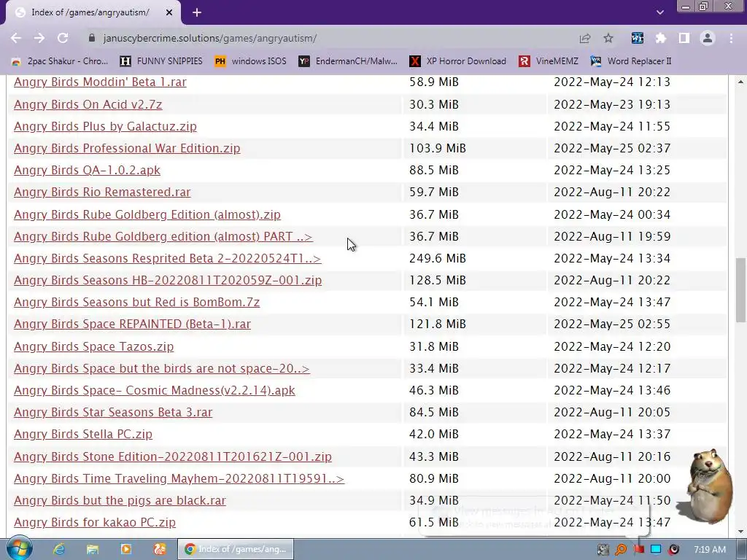
Task: Download Angry Birds for kakao PC.zip
Action: tap(95, 522)
